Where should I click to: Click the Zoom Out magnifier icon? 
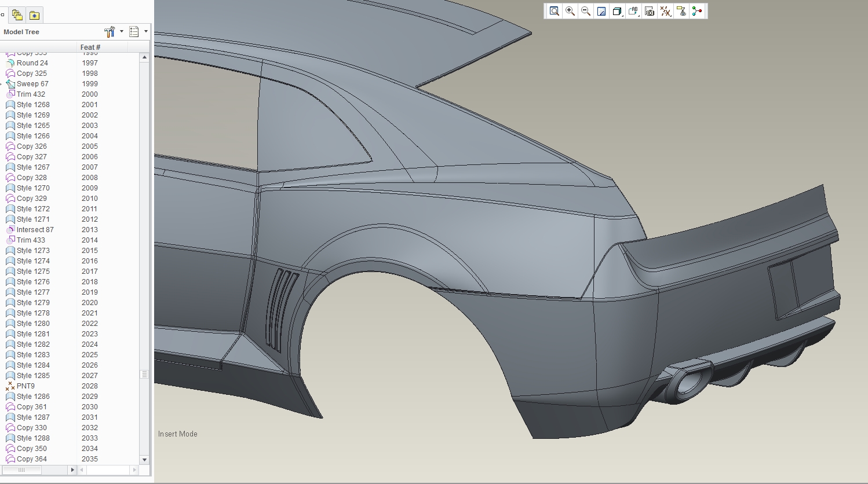point(586,11)
